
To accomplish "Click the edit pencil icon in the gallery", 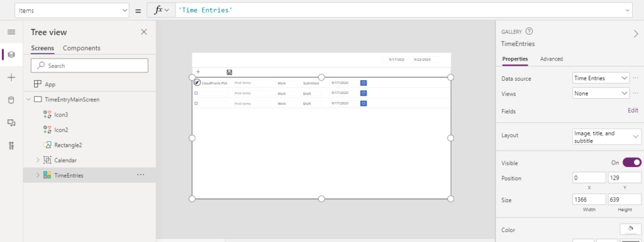I will point(197,83).
